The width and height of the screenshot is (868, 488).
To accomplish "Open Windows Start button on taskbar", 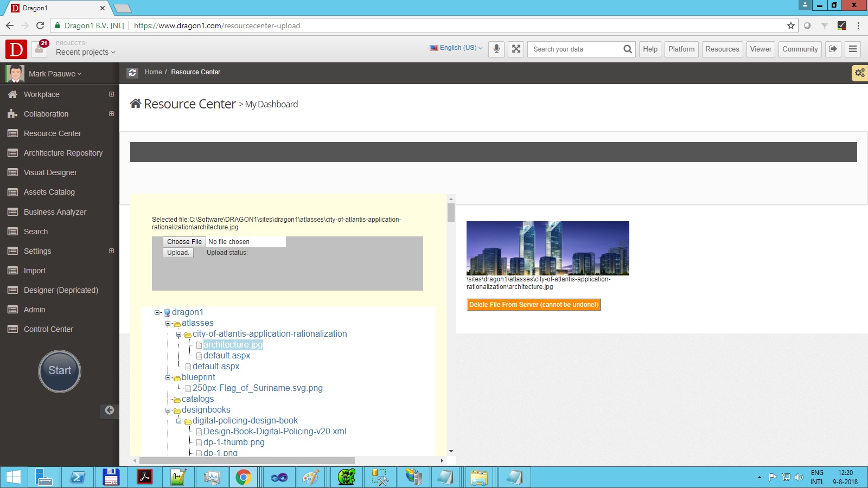I will pyautogui.click(x=14, y=477).
